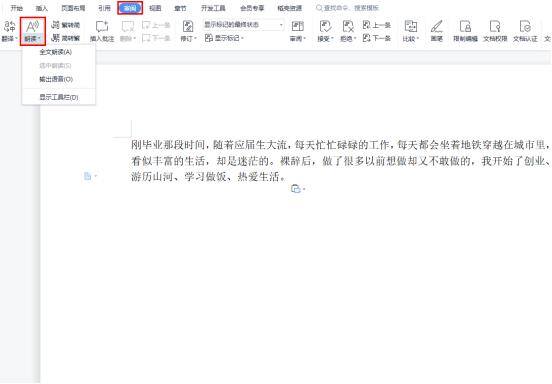Viewport: 552px width, 384px height.
Task: Expand paste options dropdown arrow
Action: (x=304, y=189)
